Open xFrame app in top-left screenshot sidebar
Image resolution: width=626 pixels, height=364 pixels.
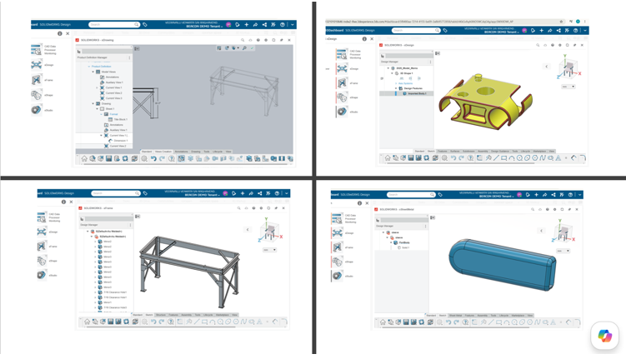point(37,80)
